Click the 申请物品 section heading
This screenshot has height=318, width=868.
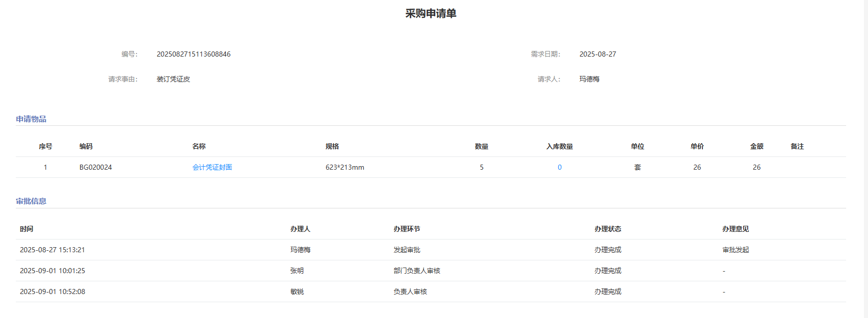(31, 119)
